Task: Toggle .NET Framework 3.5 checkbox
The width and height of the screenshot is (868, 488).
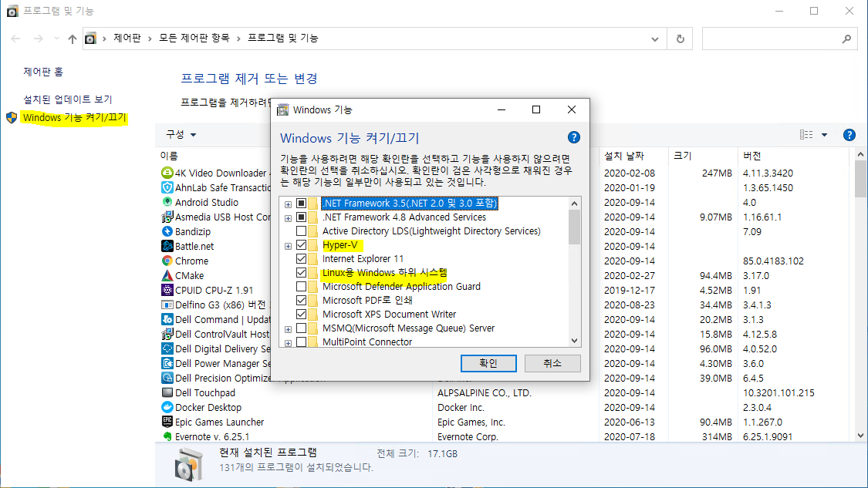Action: [x=301, y=204]
